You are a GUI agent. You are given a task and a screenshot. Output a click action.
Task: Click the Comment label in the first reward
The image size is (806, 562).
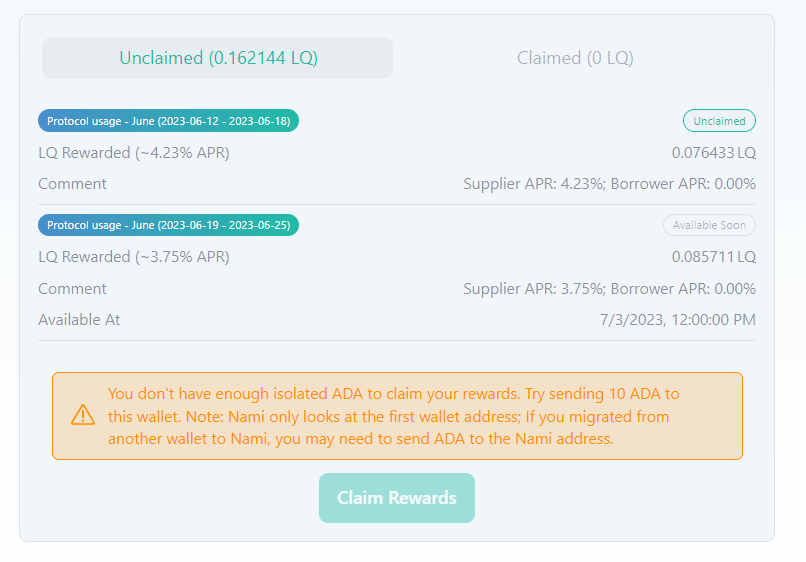point(72,184)
